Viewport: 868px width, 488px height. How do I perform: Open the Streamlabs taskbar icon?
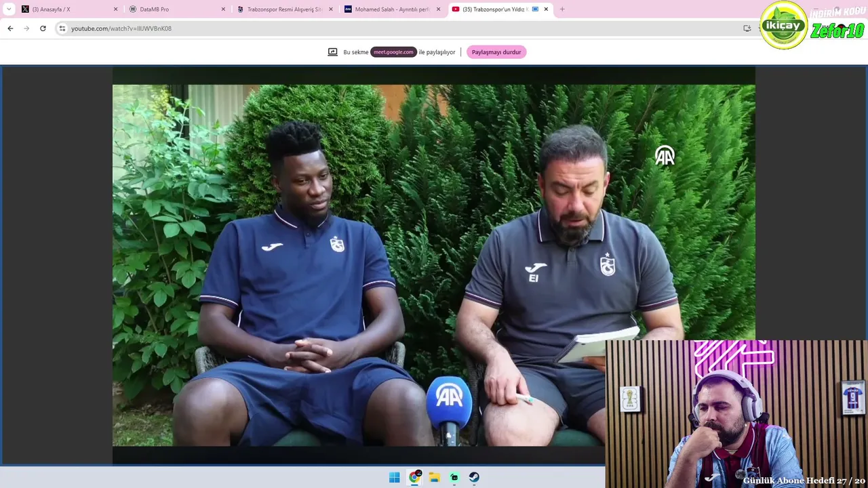pos(454,477)
